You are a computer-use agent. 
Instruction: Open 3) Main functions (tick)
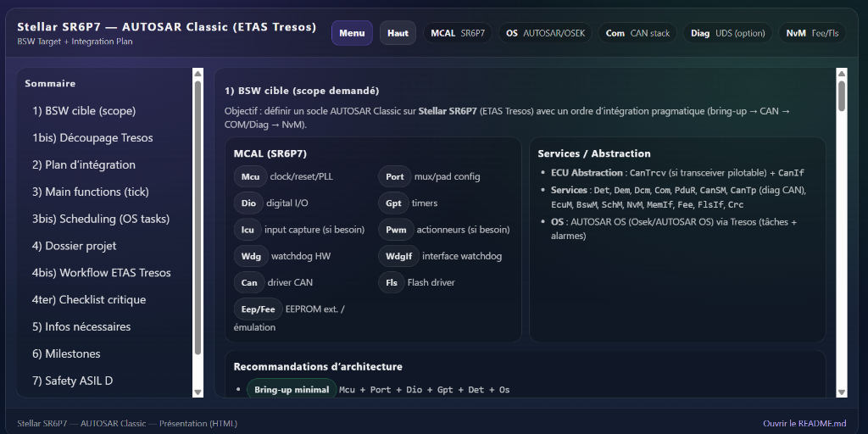[x=90, y=192]
